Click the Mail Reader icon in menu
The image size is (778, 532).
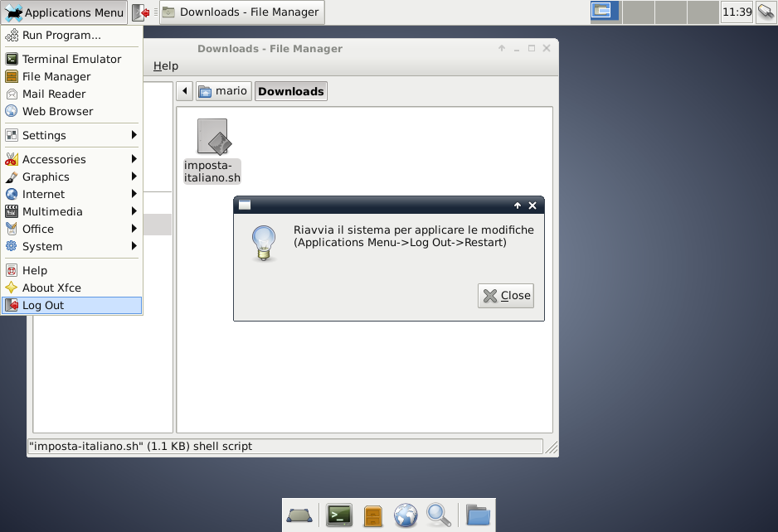click(x=12, y=94)
